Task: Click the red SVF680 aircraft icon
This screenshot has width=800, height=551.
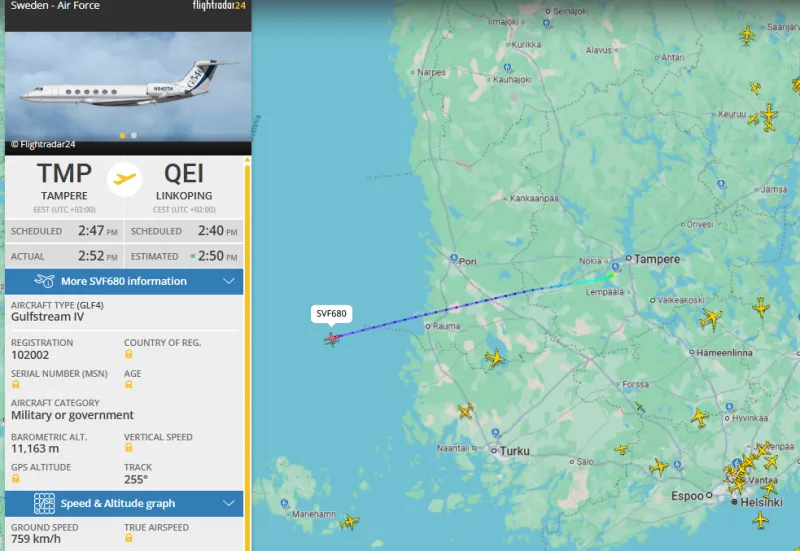Action: coord(332,338)
